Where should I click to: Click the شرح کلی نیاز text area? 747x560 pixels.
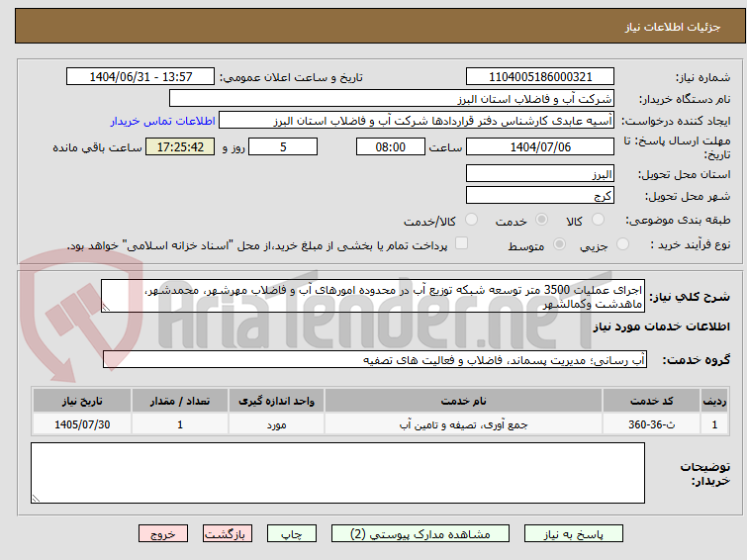[373, 296]
